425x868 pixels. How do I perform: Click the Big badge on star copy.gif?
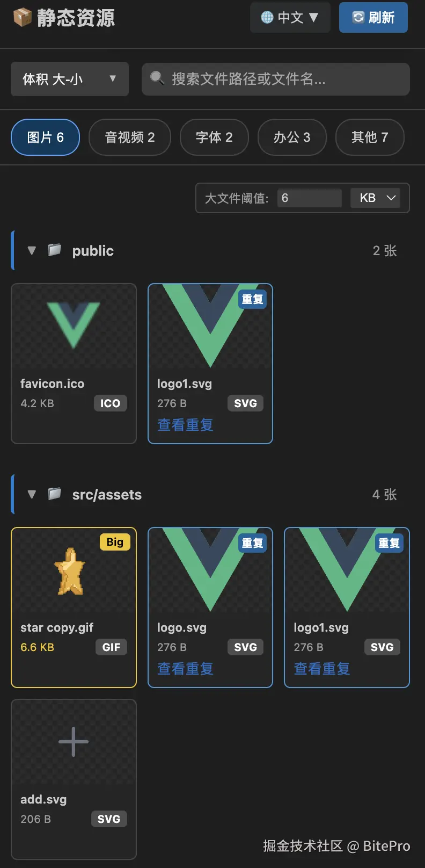pos(115,542)
